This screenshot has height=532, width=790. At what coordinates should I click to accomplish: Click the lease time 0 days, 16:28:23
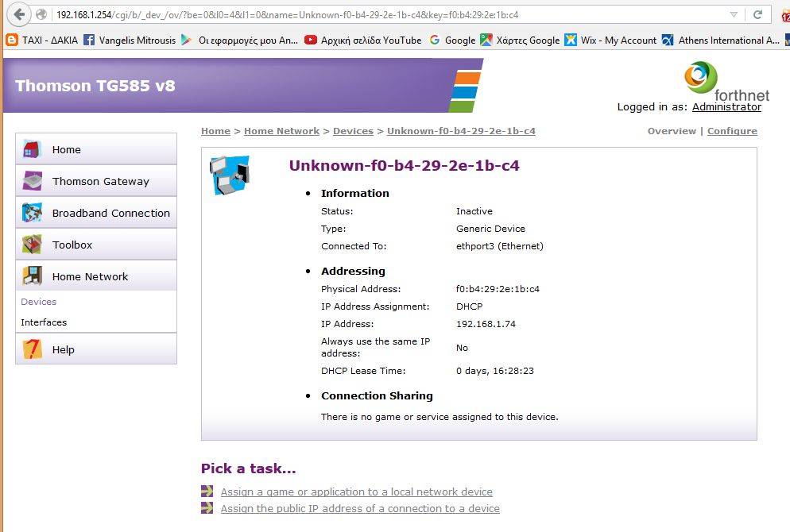pos(495,371)
